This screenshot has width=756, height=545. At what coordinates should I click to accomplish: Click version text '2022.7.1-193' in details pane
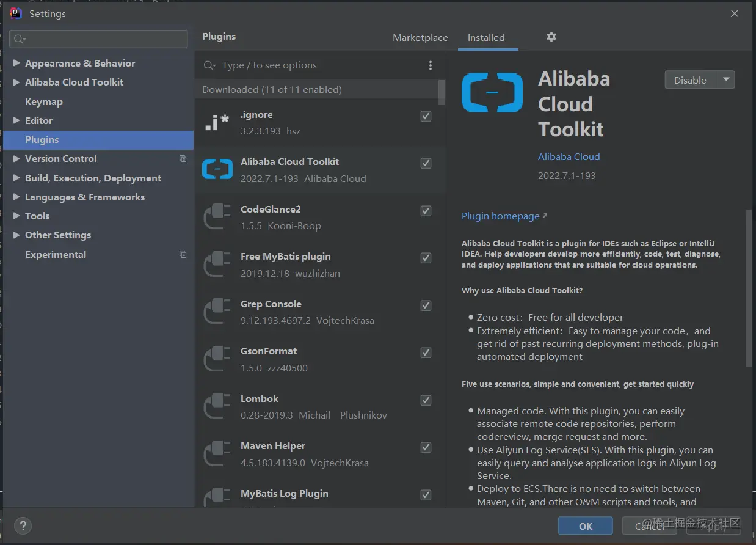tap(567, 175)
